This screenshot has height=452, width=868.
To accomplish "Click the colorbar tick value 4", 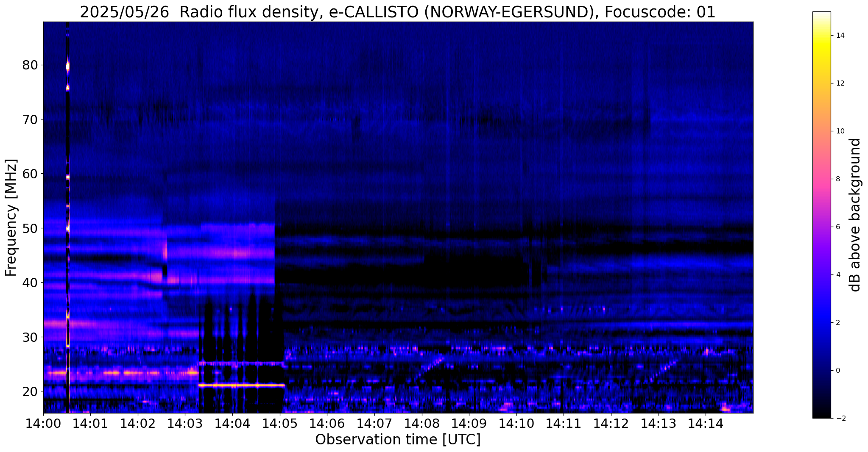I will (837, 275).
